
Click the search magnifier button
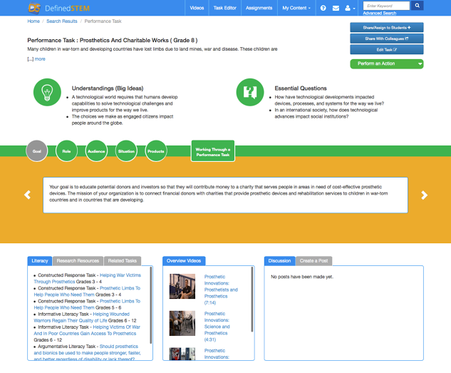coord(417,6)
